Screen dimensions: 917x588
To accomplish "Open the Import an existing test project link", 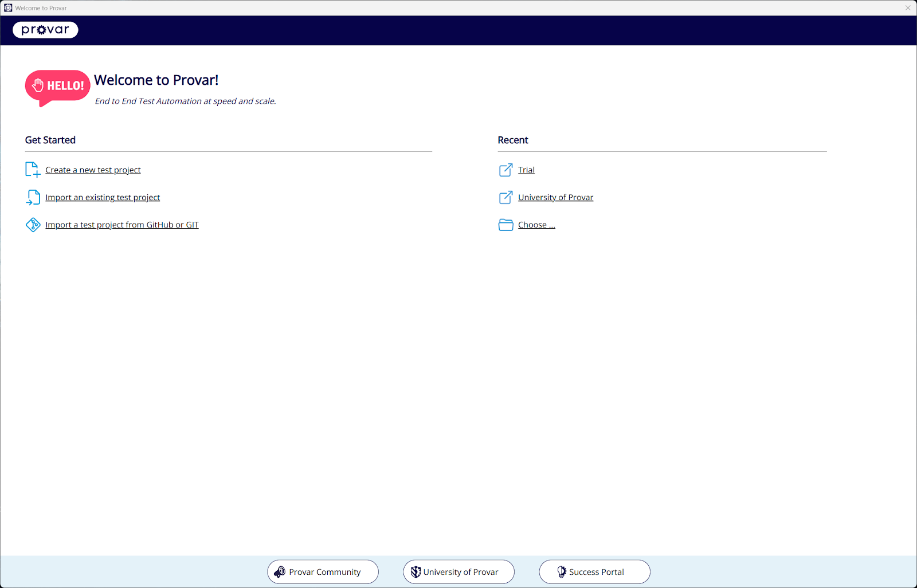I will [x=103, y=197].
